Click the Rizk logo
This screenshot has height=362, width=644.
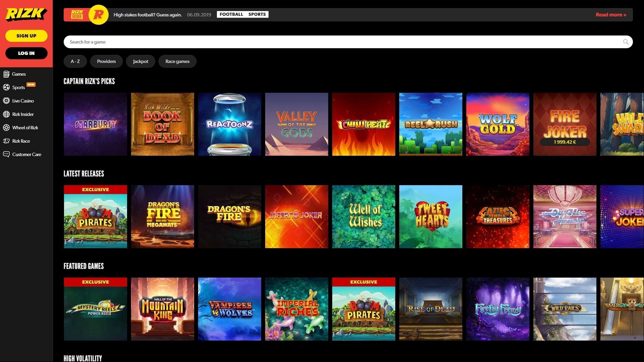click(x=25, y=15)
